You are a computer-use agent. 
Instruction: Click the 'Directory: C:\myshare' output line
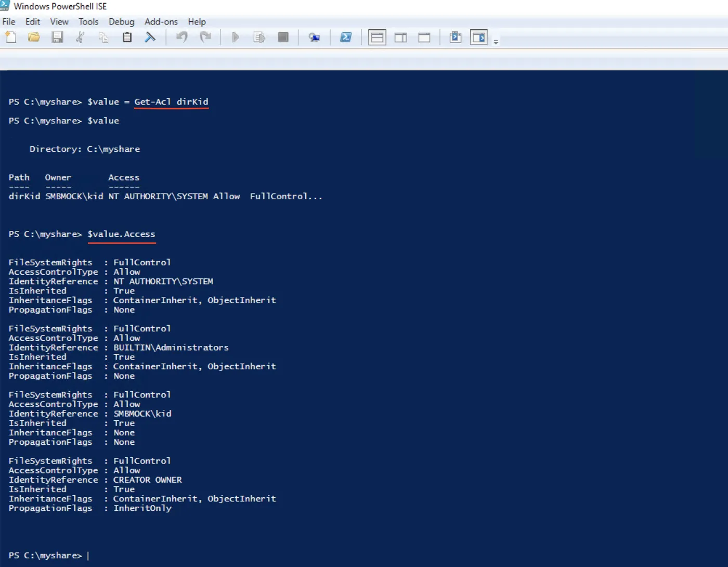click(x=85, y=149)
